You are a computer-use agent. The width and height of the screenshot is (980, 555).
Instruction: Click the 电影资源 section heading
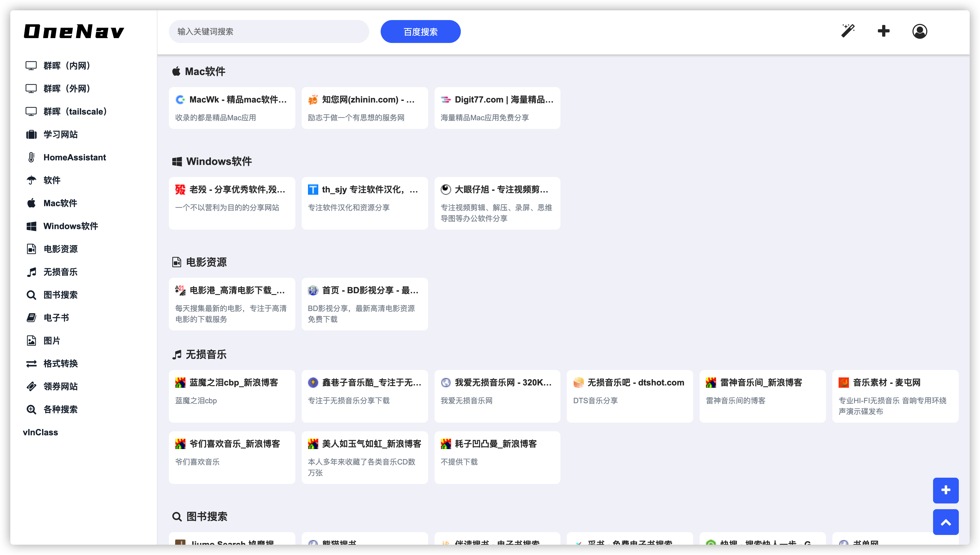(x=199, y=262)
